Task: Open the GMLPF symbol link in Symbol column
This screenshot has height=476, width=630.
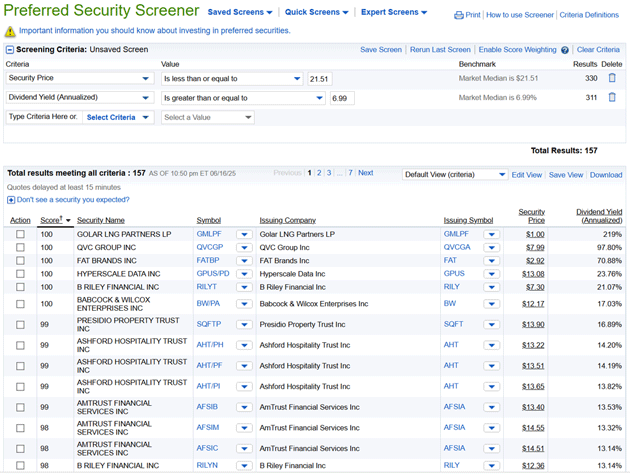Action: 209,234
